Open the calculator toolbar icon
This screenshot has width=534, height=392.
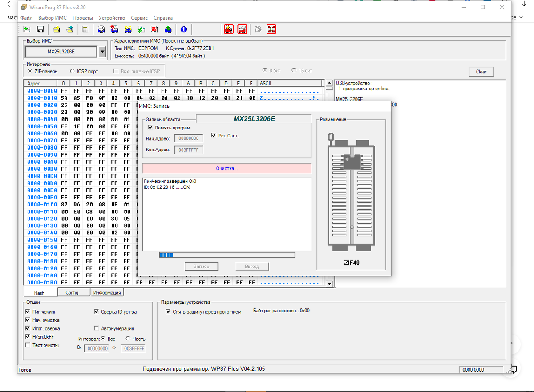tap(85, 29)
